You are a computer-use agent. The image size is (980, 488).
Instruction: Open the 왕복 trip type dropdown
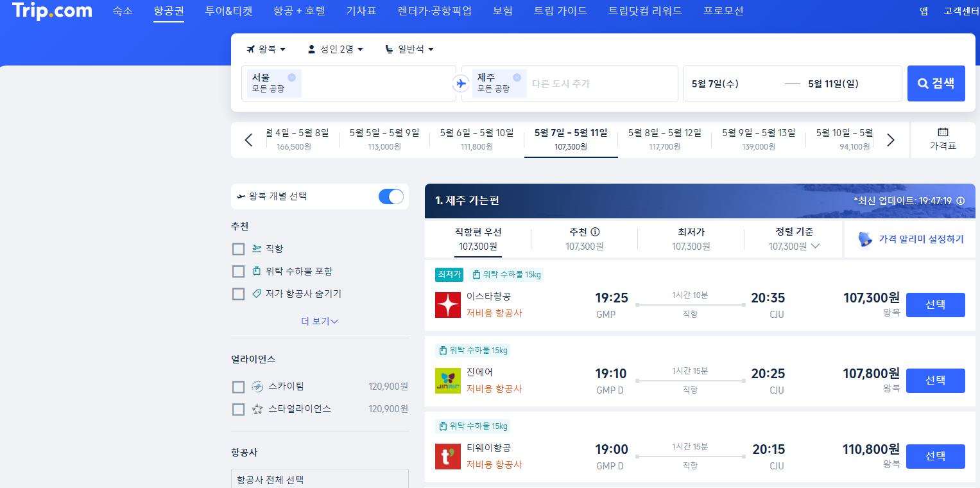click(x=266, y=49)
